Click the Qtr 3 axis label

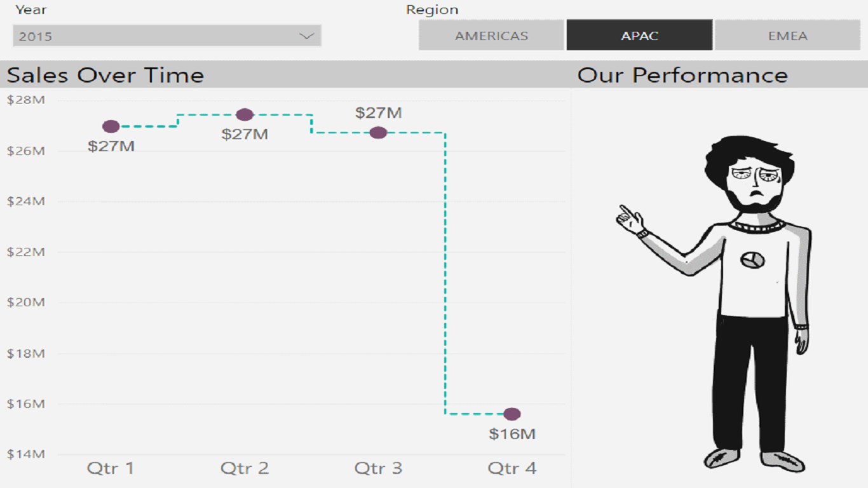[x=378, y=469]
